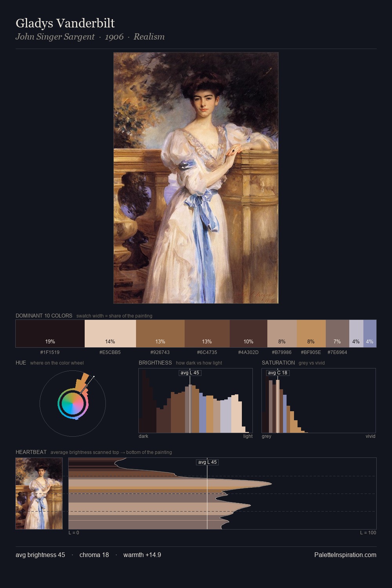Select the brown swatch above #926743
Screen dimensions: 392x588
tap(160, 334)
